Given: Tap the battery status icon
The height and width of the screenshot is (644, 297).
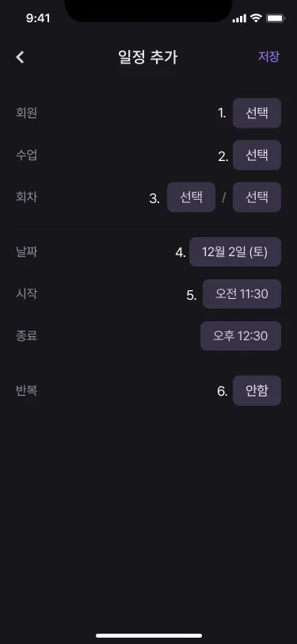Looking at the screenshot, I should tap(276, 18).
